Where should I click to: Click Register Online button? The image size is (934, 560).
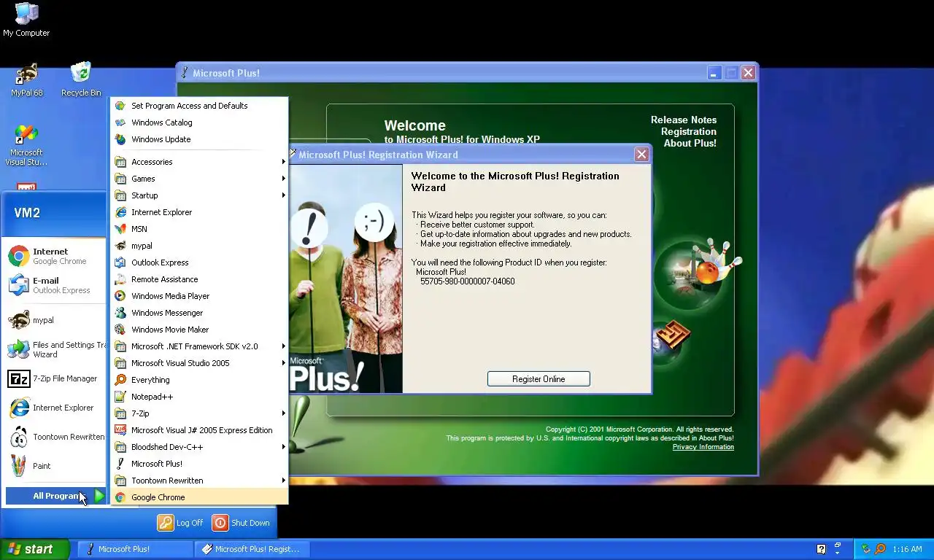[x=539, y=379]
